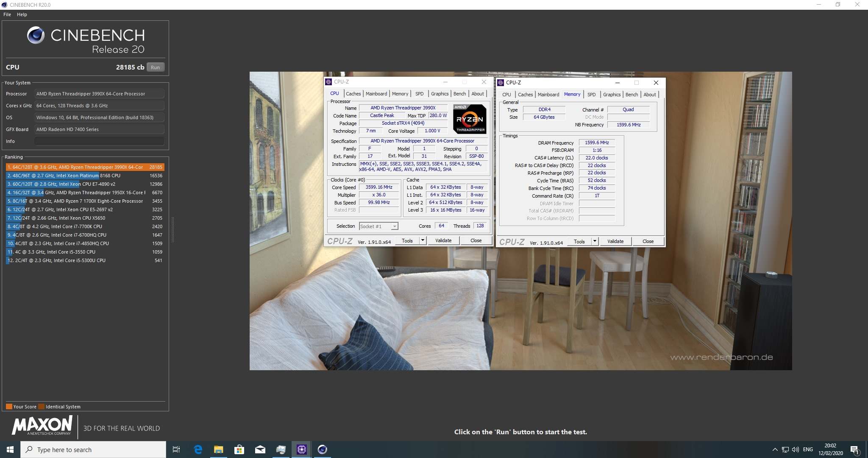Switch to Bench tab in left CPU-Z window
The image size is (868, 458).
[x=459, y=94]
